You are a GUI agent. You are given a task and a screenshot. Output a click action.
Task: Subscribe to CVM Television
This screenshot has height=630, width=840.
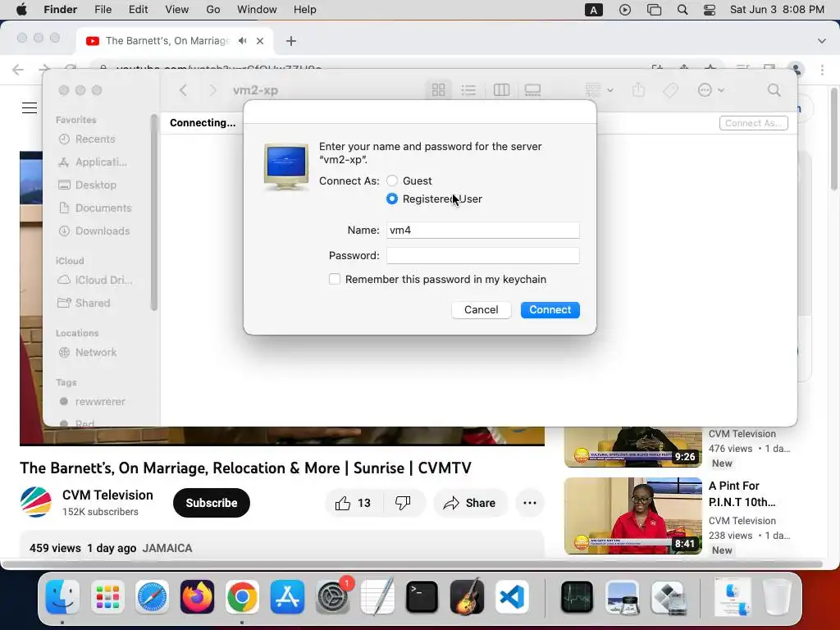[212, 503]
